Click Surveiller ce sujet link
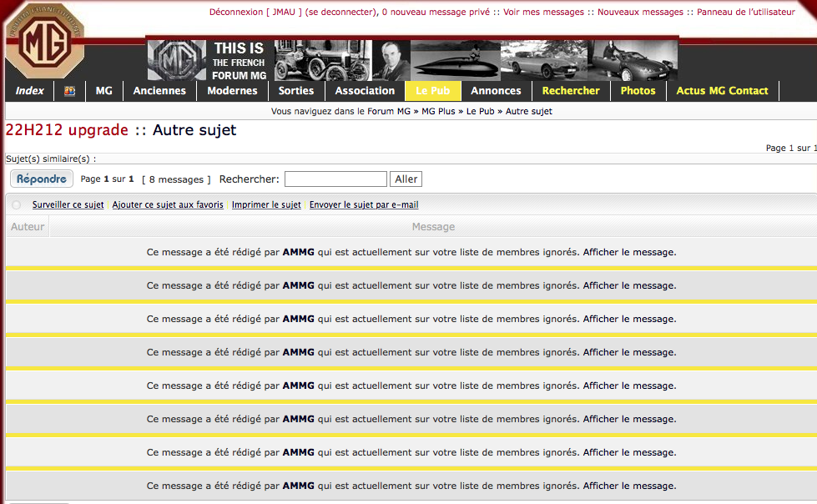The width and height of the screenshot is (817, 504). 68,204
